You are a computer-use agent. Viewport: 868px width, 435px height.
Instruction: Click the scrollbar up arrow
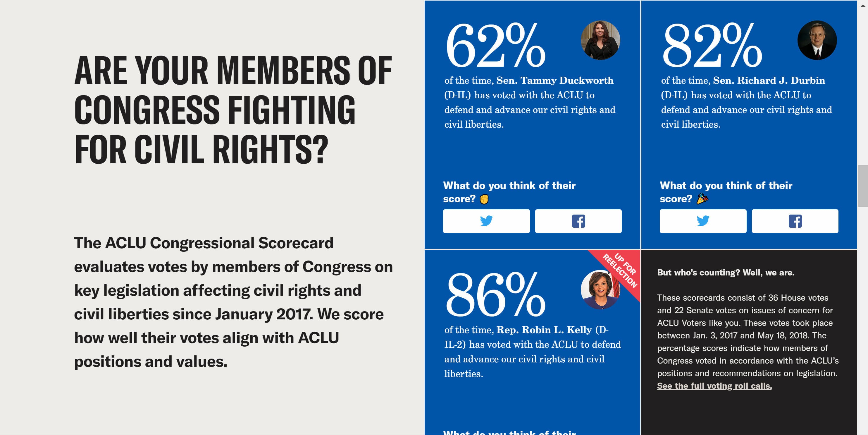coord(863,5)
